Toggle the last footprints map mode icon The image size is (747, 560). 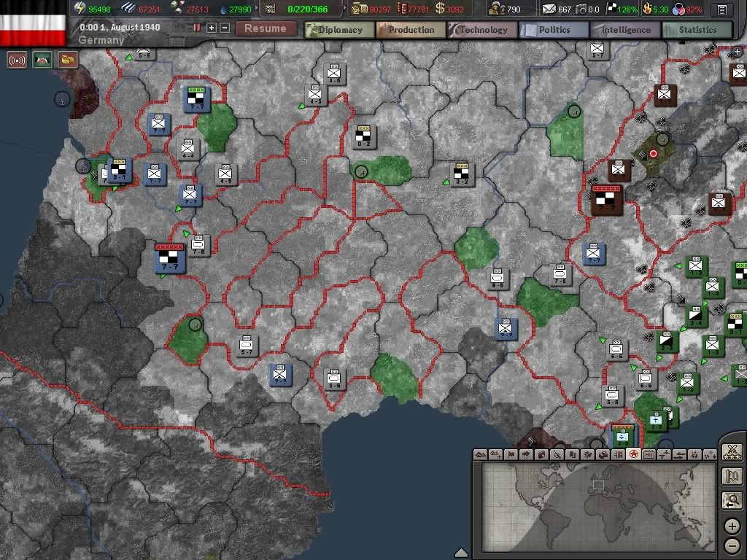[711, 455]
